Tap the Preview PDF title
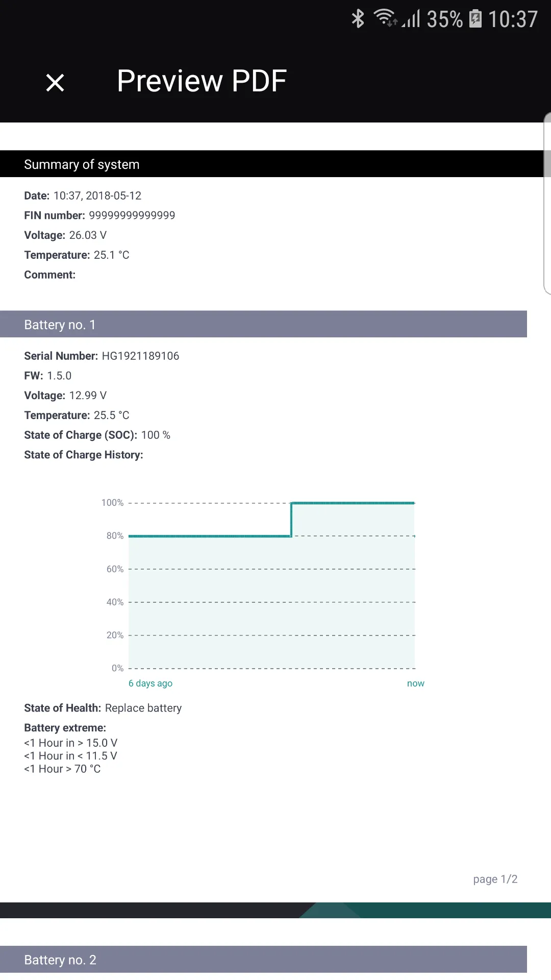 [x=202, y=81]
